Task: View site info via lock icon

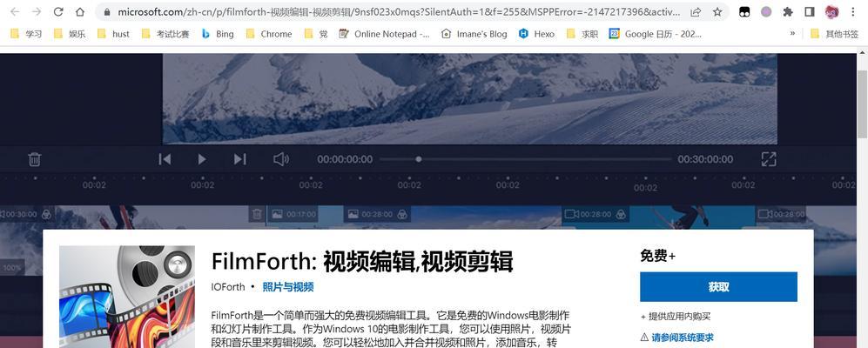Action: pos(107,11)
